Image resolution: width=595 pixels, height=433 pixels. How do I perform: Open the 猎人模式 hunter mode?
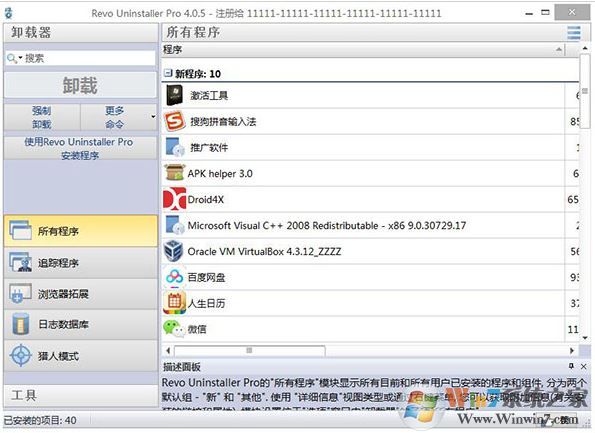[x=81, y=356]
